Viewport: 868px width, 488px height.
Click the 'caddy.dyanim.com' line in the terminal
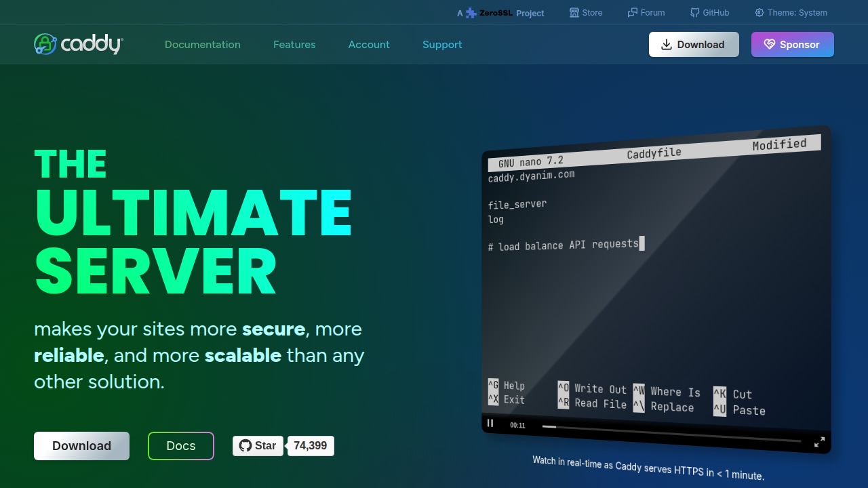pos(532,176)
